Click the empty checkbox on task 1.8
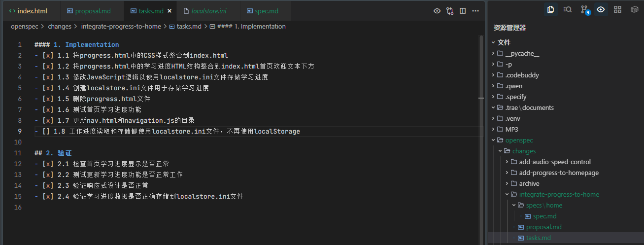 click(x=46, y=131)
